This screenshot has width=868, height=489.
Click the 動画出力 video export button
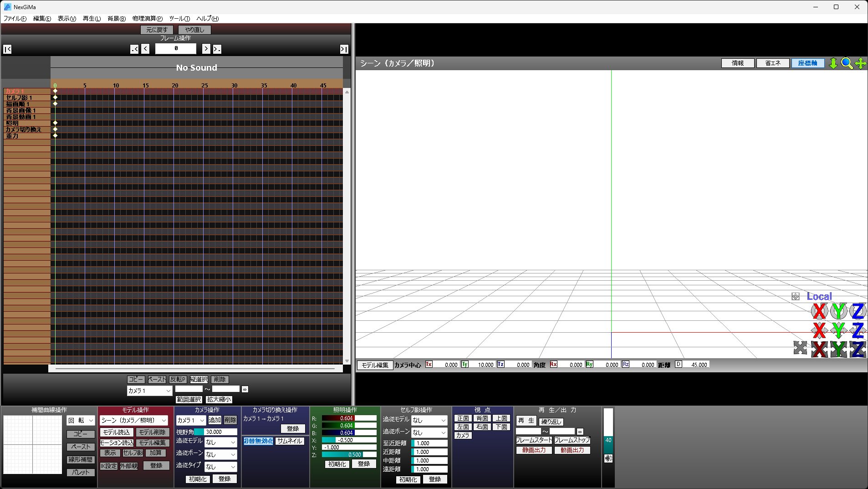[572, 450]
